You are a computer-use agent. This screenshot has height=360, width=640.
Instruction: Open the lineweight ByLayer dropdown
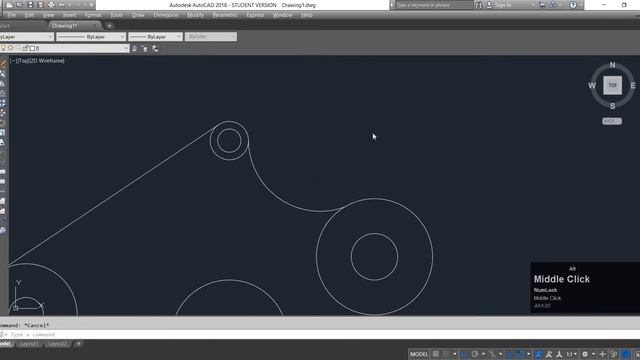pyautogui.click(x=178, y=37)
